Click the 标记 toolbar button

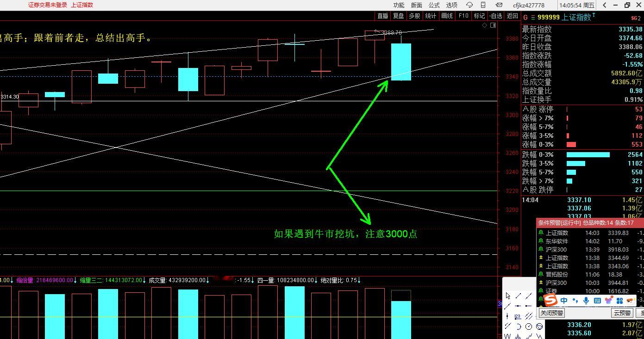(x=479, y=16)
